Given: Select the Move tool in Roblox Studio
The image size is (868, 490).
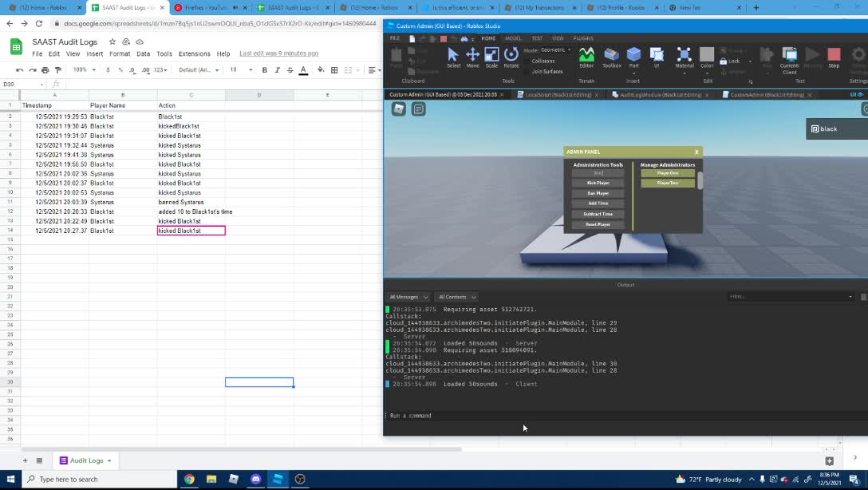Looking at the screenshot, I should (472, 56).
